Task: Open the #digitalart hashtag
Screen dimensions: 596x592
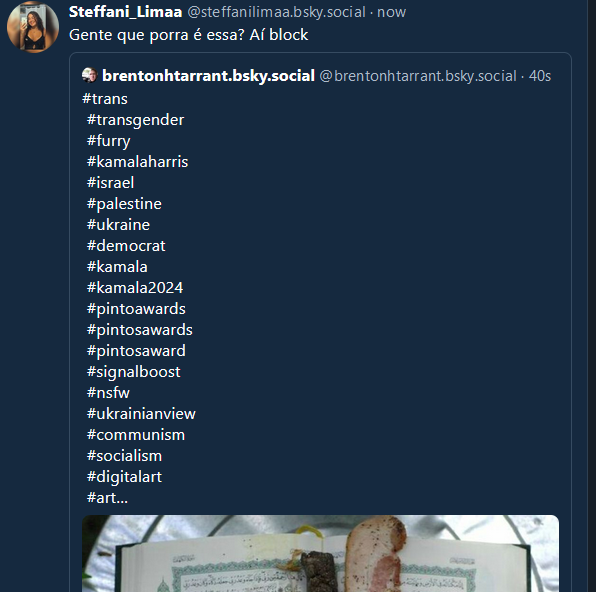Action: pos(124,477)
